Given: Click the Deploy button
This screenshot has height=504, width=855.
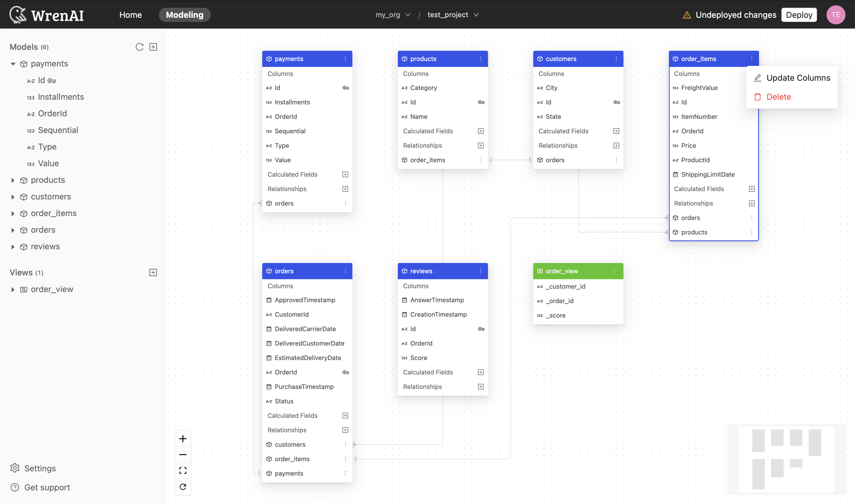Looking at the screenshot, I should tap(799, 15).
